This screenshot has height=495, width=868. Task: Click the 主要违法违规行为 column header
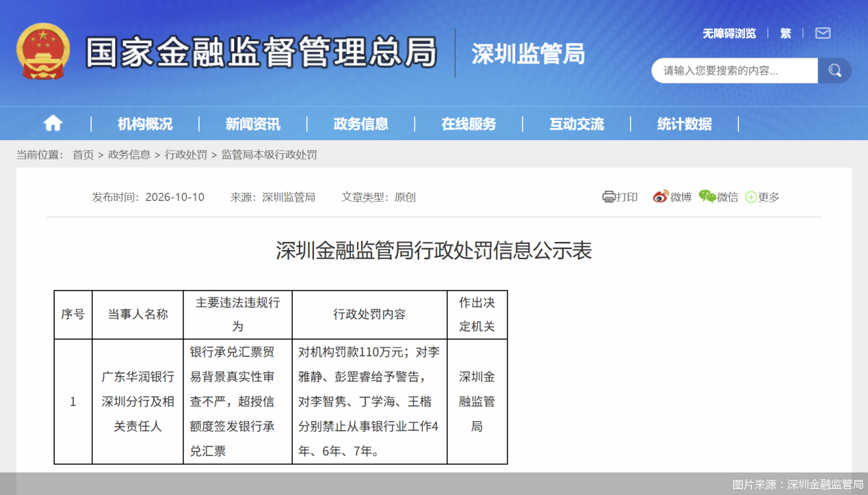coord(238,315)
